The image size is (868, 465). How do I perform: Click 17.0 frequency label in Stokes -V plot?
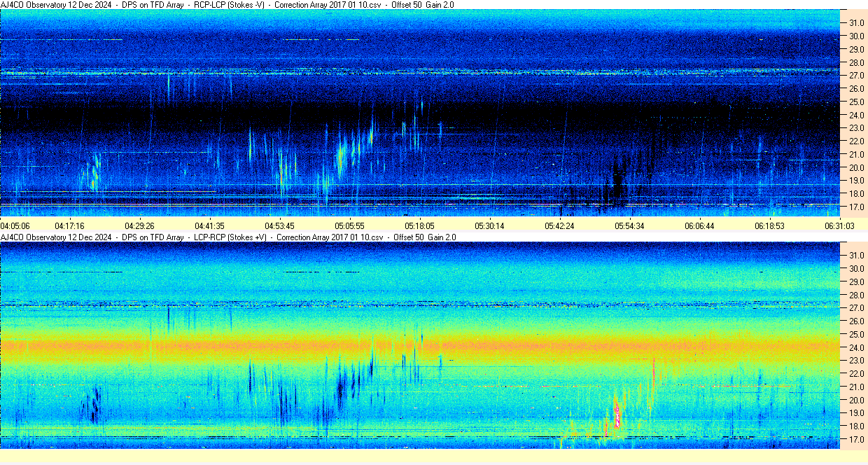pos(857,207)
